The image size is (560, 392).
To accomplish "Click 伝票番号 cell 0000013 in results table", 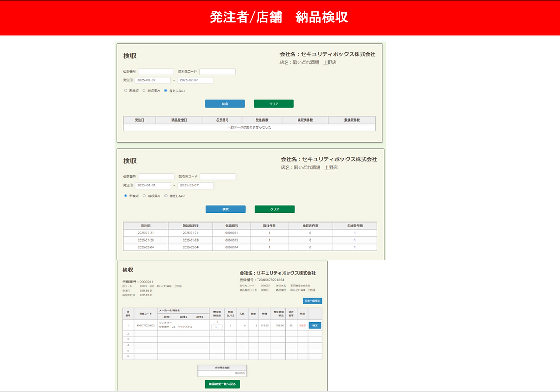I will pyautogui.click(x=232, y=240).
